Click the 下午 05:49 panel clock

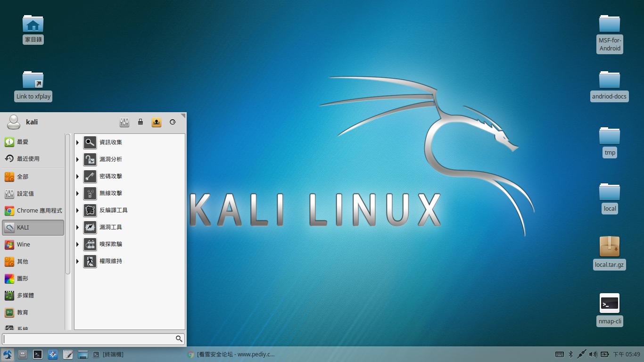pyautogui.click(x=627, y=354)
